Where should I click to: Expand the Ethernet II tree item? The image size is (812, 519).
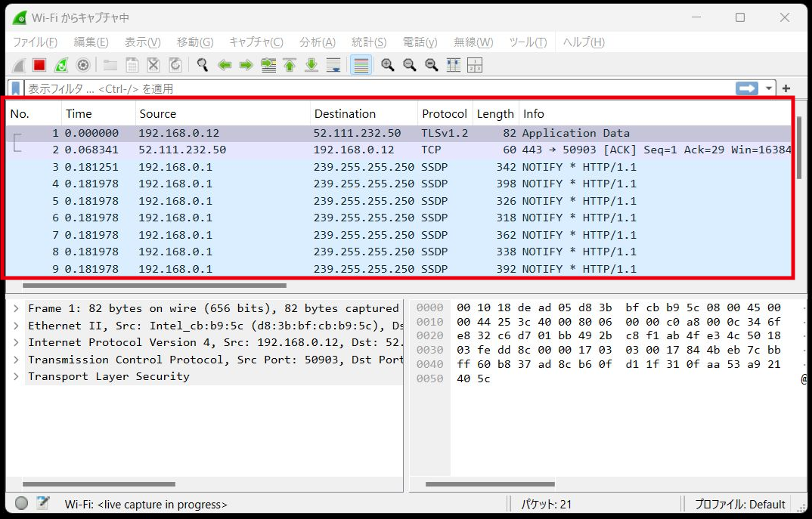pos(17,326)
